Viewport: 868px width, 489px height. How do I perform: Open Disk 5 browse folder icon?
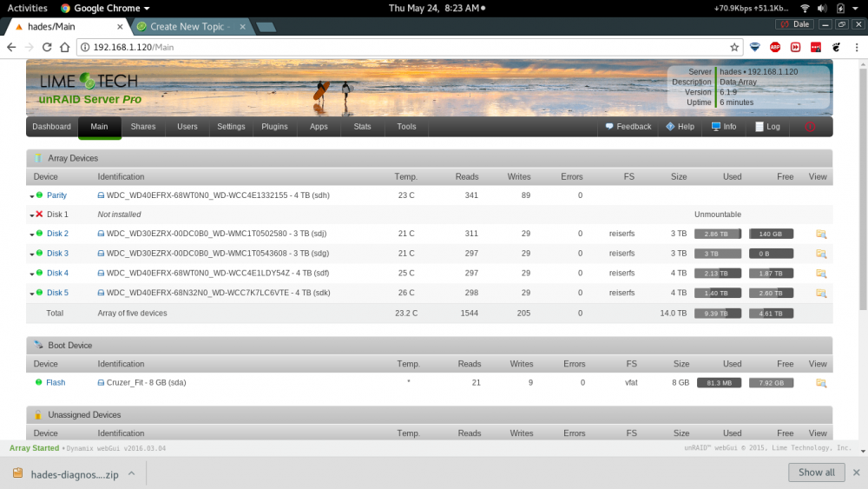821,293
